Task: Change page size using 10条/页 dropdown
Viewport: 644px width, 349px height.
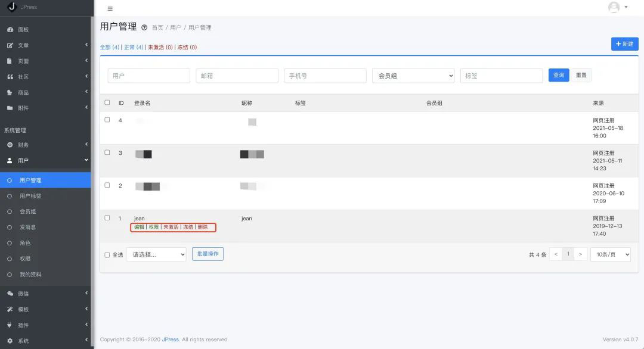Action: pos(610,254)
